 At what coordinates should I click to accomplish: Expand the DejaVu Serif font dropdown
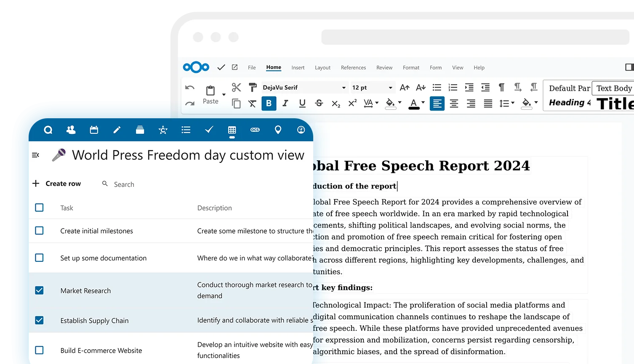pyautogui.click(x=344, y=88)
